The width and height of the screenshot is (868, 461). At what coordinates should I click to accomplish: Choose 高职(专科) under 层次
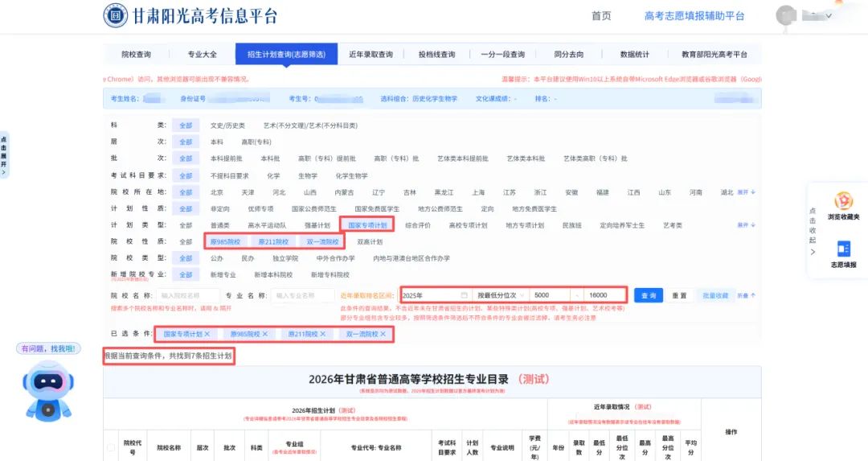click(x=256, y=142)
